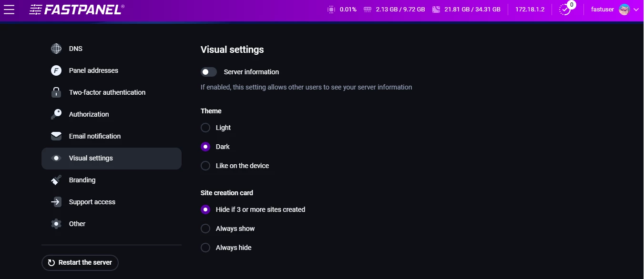Choose Always show for site creation card
Viewport: 644px width, 279px height.
[205, 228]
